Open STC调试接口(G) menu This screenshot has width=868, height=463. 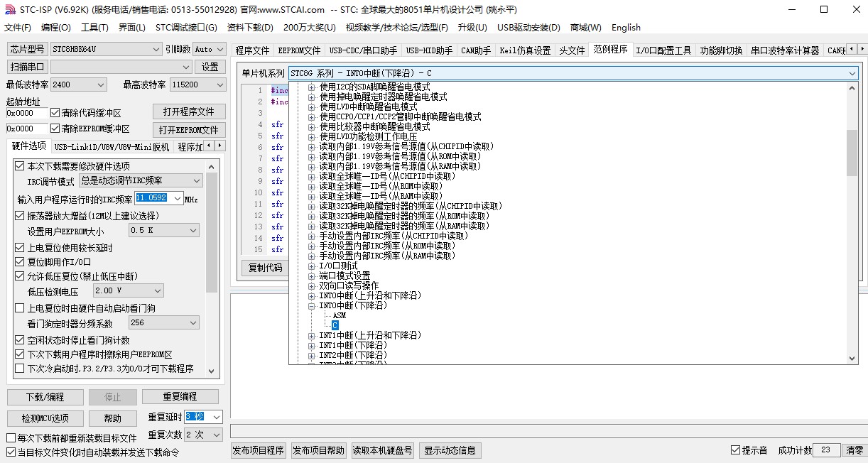186,28
